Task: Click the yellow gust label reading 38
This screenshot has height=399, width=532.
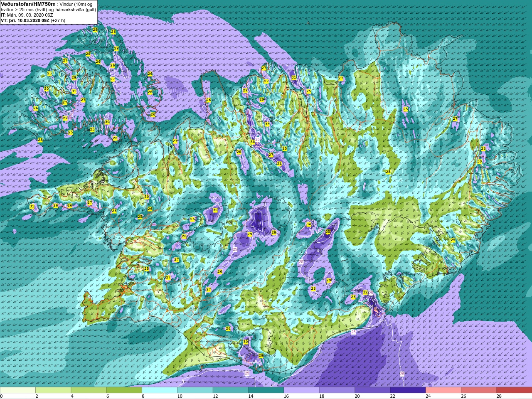Action: point(252,142)
